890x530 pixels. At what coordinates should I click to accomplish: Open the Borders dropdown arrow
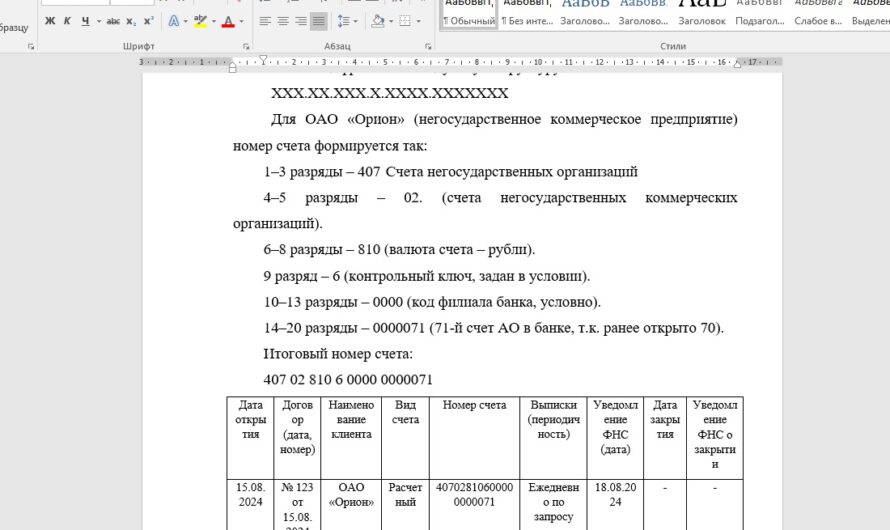pyautogui.click(x=418, y=22)
